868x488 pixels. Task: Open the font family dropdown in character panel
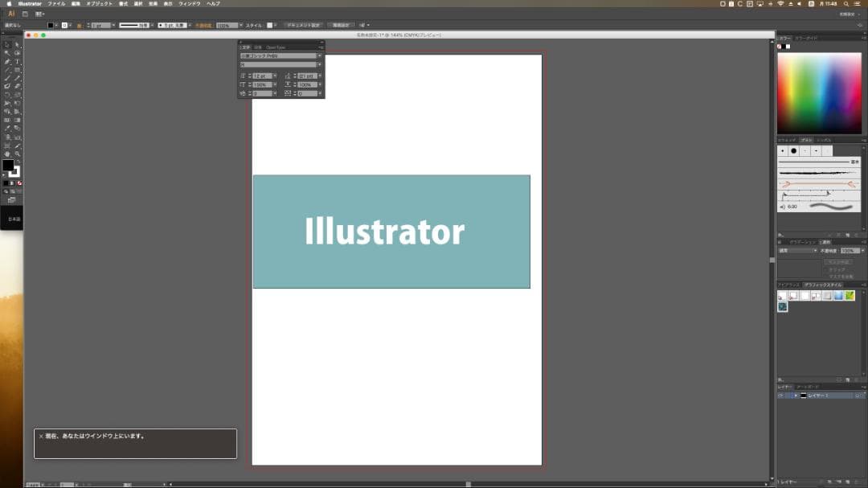coord(319,56)
